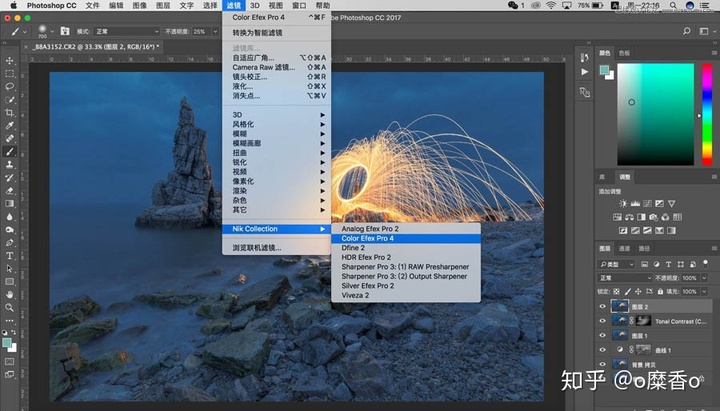
Task: Select the Dodge tool
Action: coord(9,230)
